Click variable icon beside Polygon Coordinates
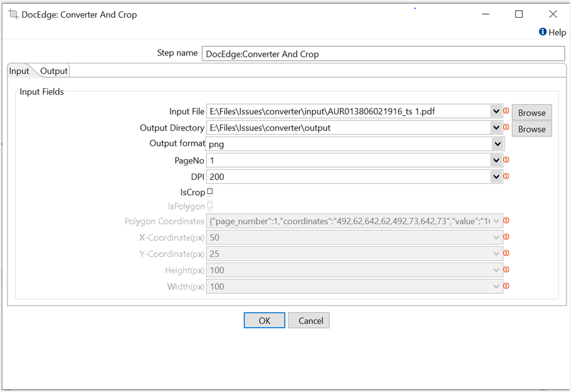Viewport: 571px width, 392px height. point(506,221)
